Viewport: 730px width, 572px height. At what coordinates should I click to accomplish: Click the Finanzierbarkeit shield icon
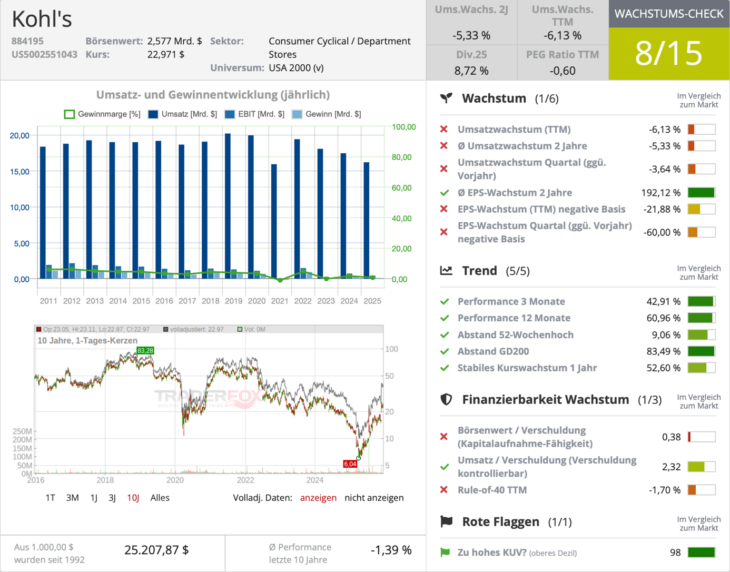(448, 399)
